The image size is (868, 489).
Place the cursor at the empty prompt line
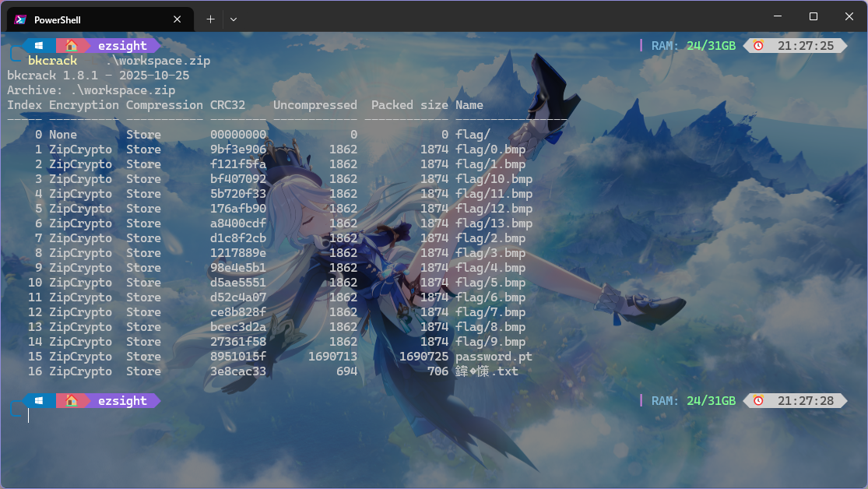pos(30,416)
